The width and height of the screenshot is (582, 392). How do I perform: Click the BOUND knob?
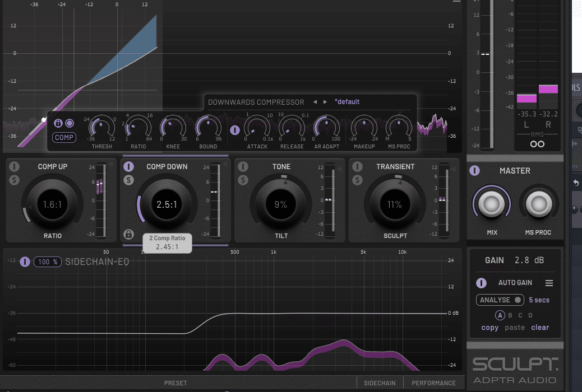pos(208,128)
